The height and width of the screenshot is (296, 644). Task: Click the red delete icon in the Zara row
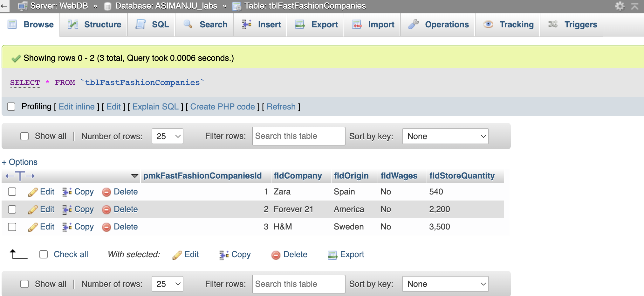point(106,192)
